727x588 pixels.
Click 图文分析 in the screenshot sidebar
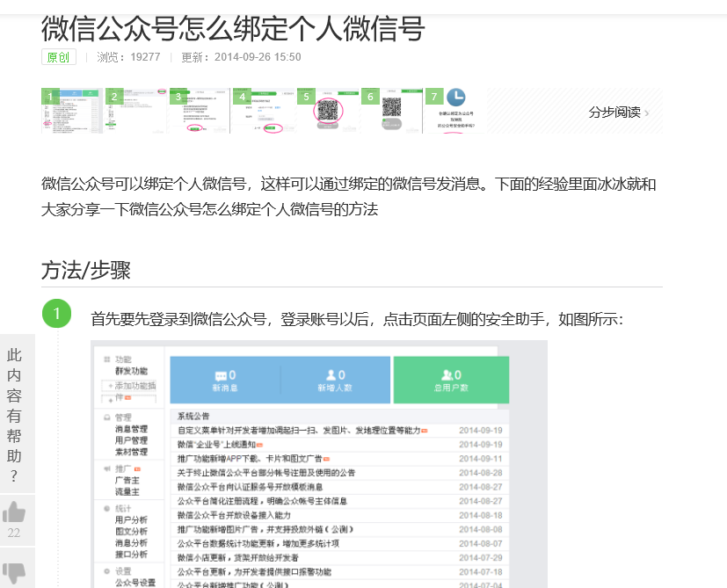click(x=131, y=532)
